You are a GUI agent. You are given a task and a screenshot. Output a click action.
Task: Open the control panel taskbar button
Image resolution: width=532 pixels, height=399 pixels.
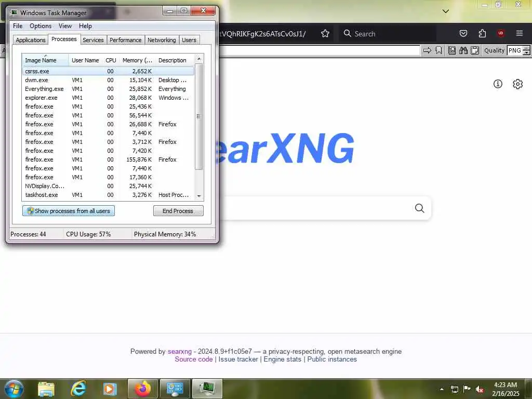(x=175, y=389)
